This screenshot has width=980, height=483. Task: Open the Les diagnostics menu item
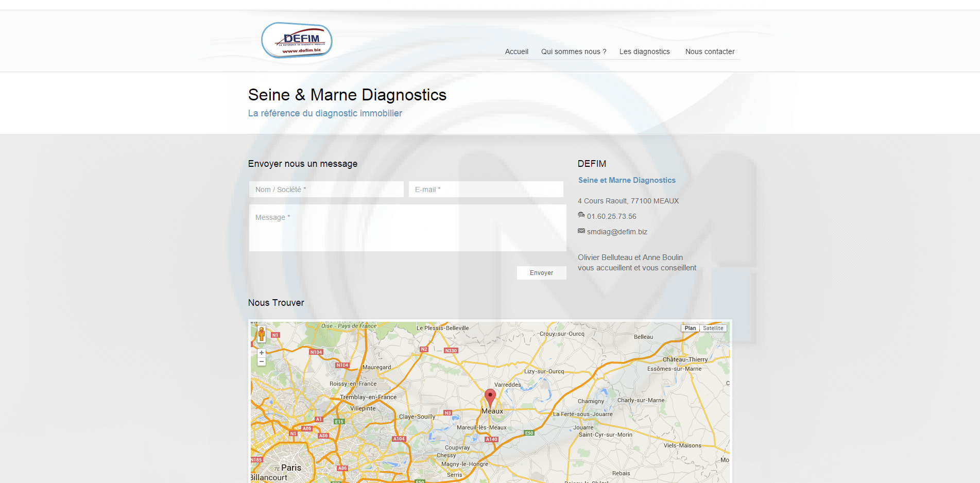click(644, 51)
